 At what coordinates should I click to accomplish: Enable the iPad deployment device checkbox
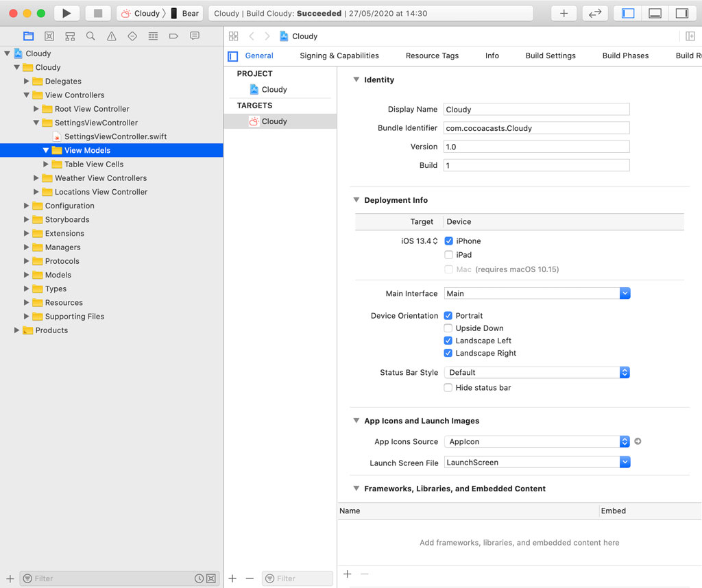point(448,254)
